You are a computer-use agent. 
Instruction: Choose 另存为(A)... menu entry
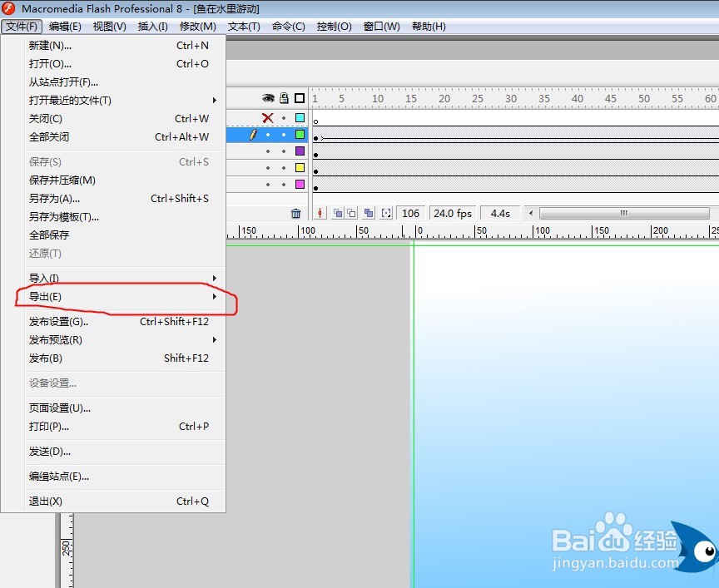[124, 199]
